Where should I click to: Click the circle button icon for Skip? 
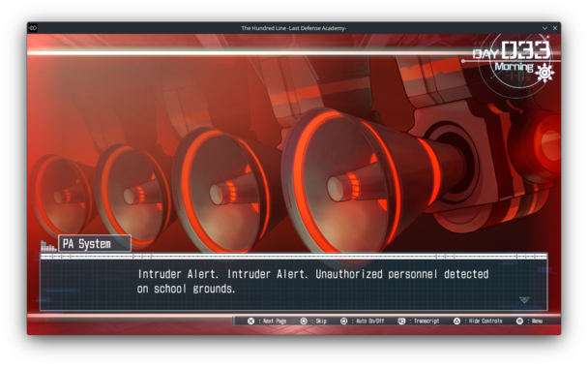(304, 321)
